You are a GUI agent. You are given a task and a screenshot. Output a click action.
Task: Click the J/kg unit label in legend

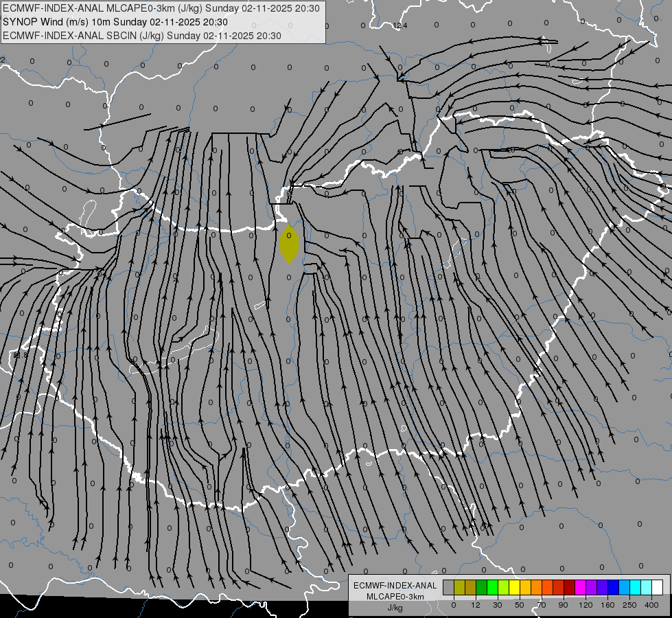(x=395, y=608)
